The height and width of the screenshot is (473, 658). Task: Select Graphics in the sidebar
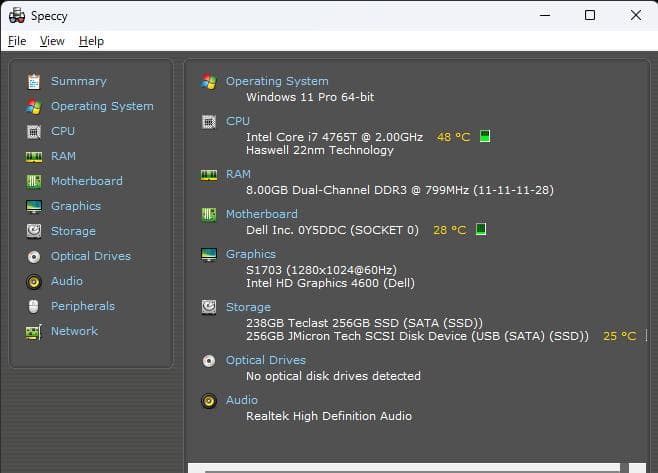76,206
